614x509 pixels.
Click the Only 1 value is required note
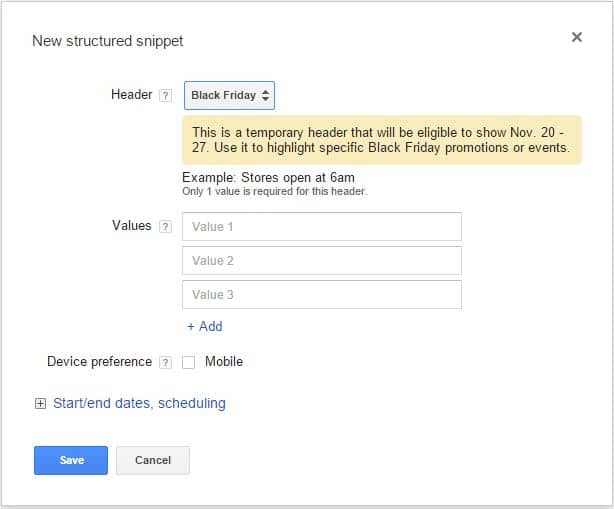tap(274, 191)
